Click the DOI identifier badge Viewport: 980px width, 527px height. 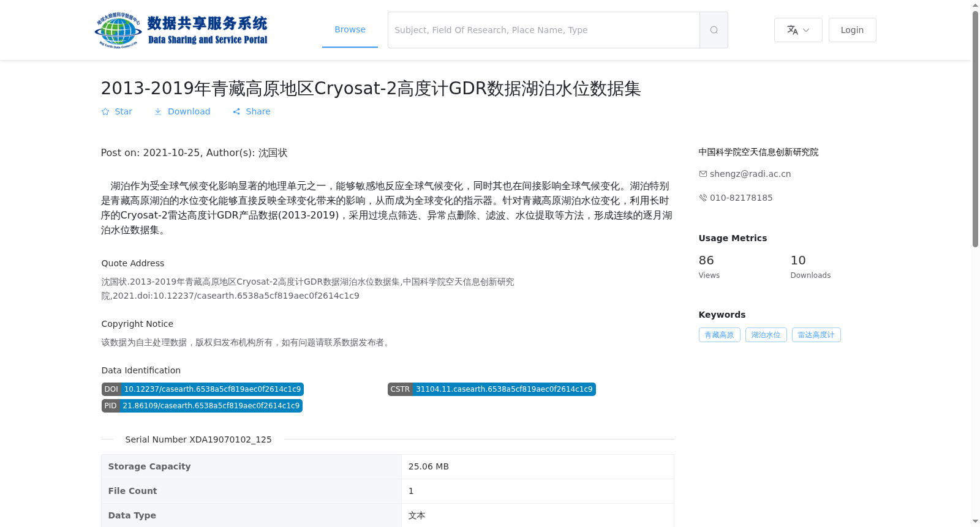click(203, 389)
